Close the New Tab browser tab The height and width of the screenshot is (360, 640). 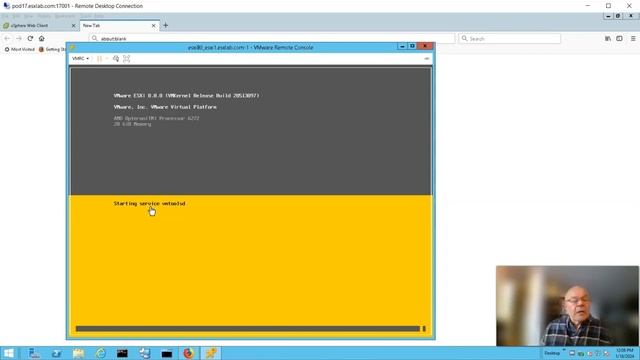(153, 25)
